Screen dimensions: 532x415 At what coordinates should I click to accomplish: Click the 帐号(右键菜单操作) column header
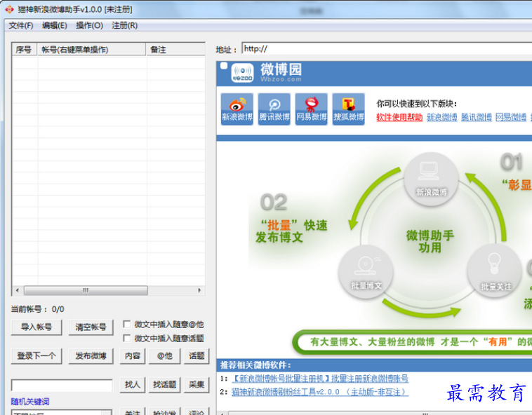[91, 50]
